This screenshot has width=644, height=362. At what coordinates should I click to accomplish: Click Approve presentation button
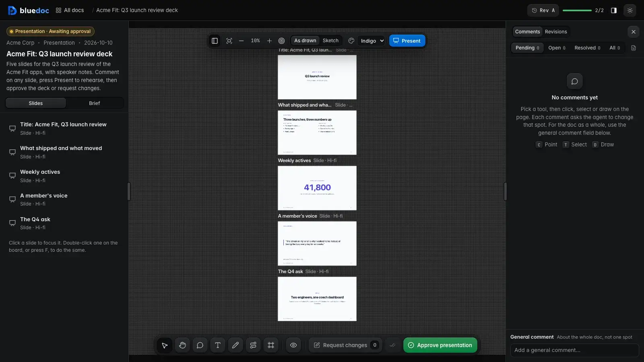coord(440,345)
